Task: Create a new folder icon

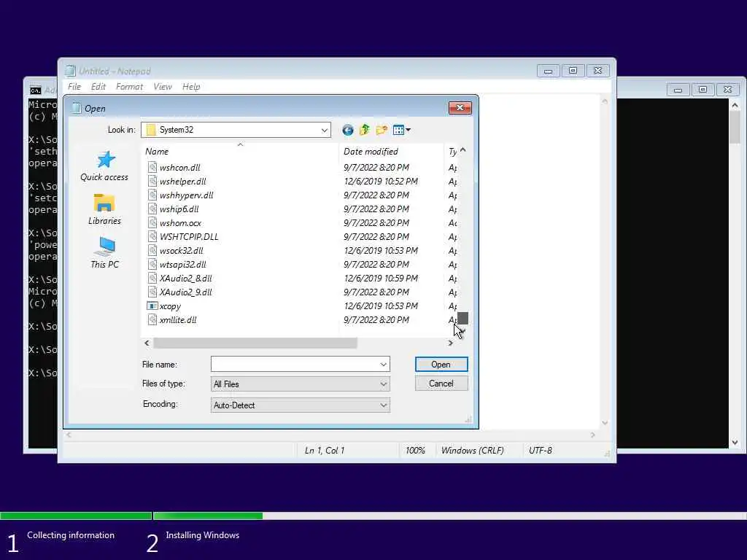Action: [x=382, y=130]
